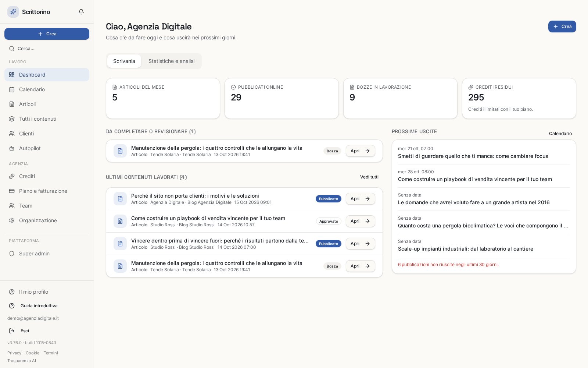Screen dimensions: 588x368
Task: Click the search magnifier icon
Action: pos(12,49)
